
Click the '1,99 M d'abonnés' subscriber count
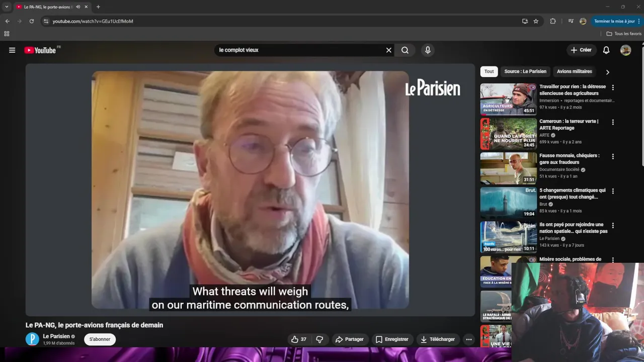click(x=59, y=343)
